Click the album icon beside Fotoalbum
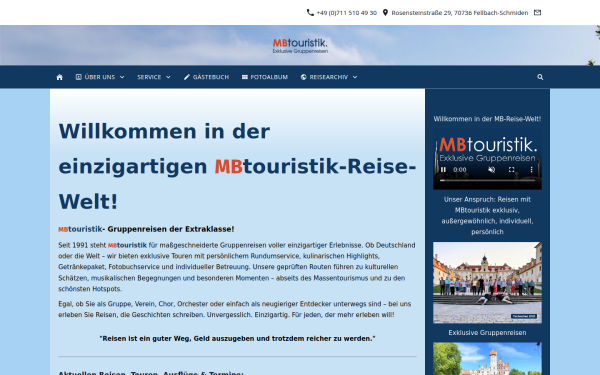Image resolution: width=600 pixels, height=375 pixels. click(x=245, y=77)
